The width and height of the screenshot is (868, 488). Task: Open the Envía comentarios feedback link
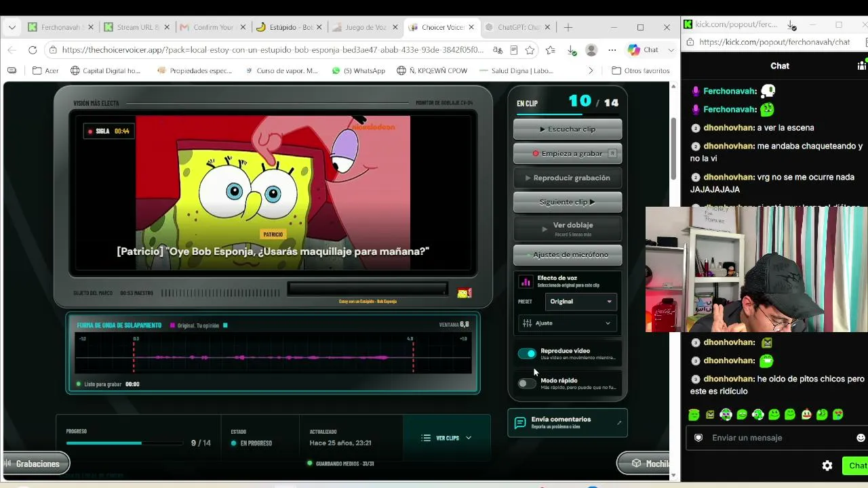[568, 423]
